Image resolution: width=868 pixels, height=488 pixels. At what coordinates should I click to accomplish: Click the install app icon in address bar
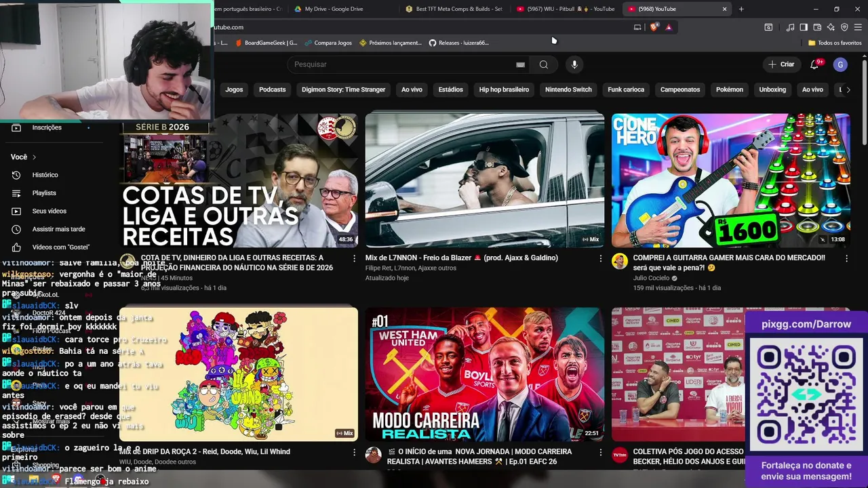(x=637, y=27)
